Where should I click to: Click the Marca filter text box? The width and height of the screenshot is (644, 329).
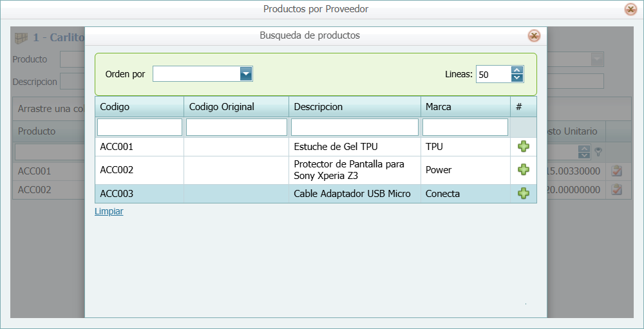(x=465, y=127)
